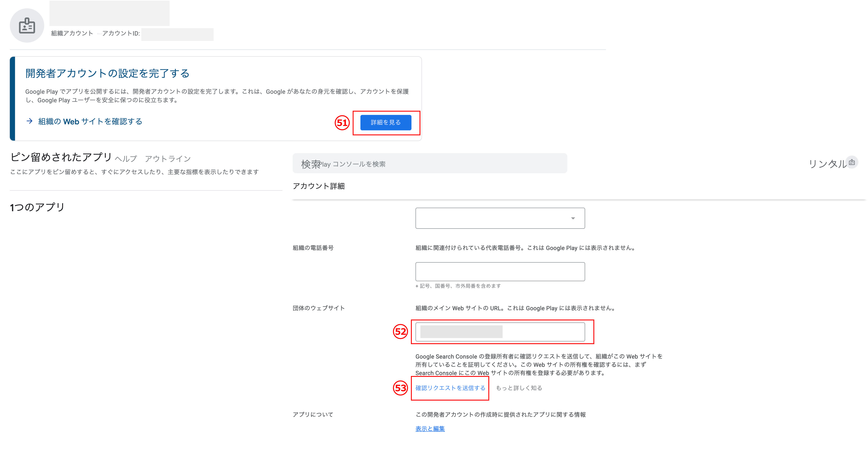Click the リンタル label near the account icon

coord(827,164)
